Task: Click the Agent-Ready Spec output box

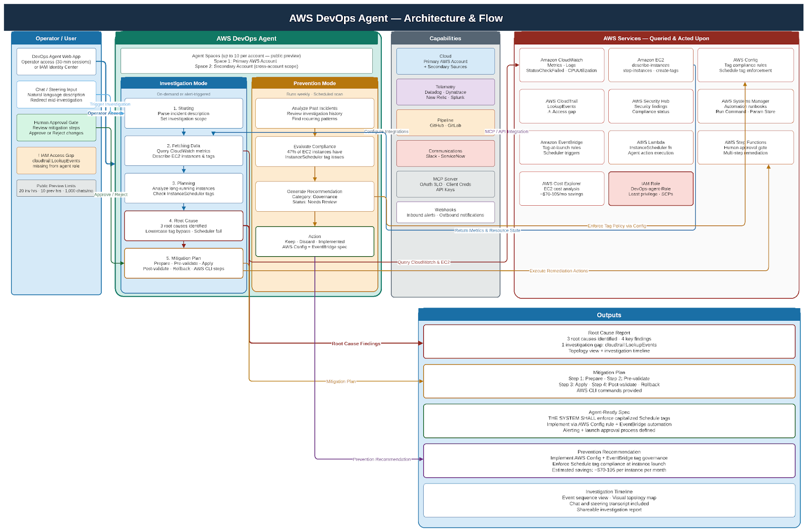Action: [609, 421]
